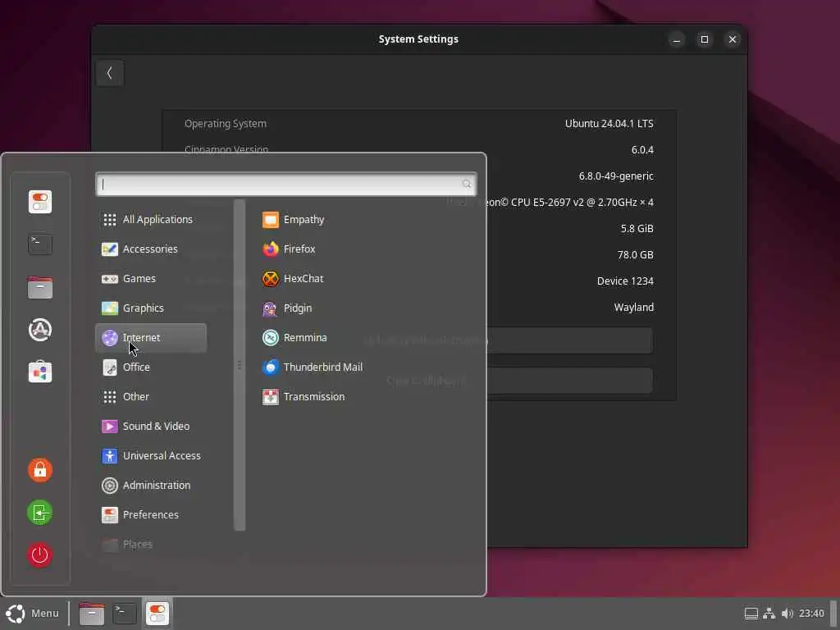Image resolution: width=840 pixels, height=630 pixels.
Task: Click the Menu button on the panel
Action: click(x=32, y=614)
